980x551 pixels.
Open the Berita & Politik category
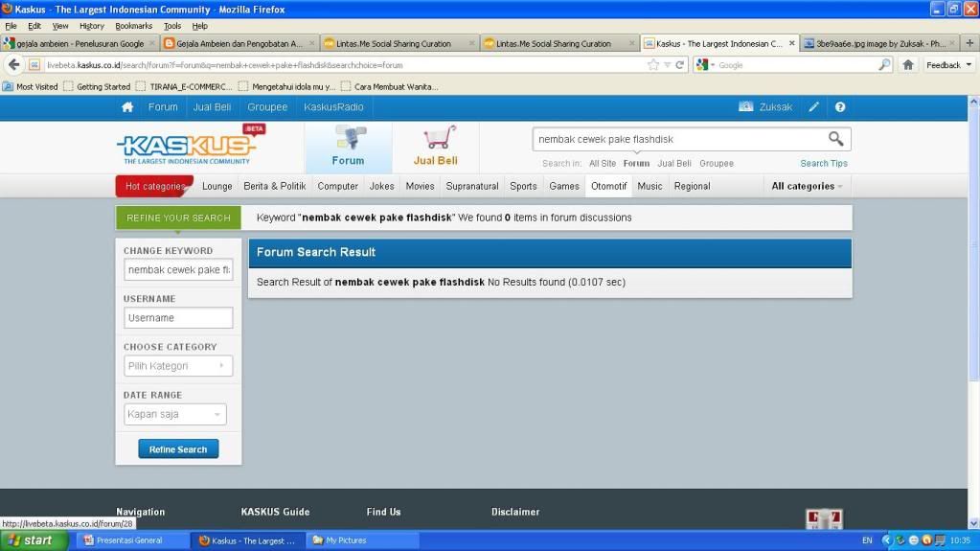click(x=274, y=186)
